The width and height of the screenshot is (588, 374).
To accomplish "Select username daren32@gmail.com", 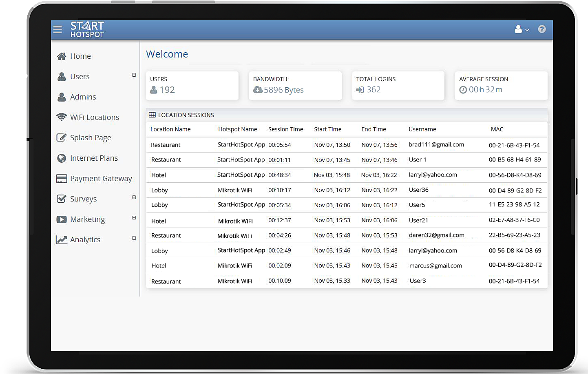I will [437, 235].
